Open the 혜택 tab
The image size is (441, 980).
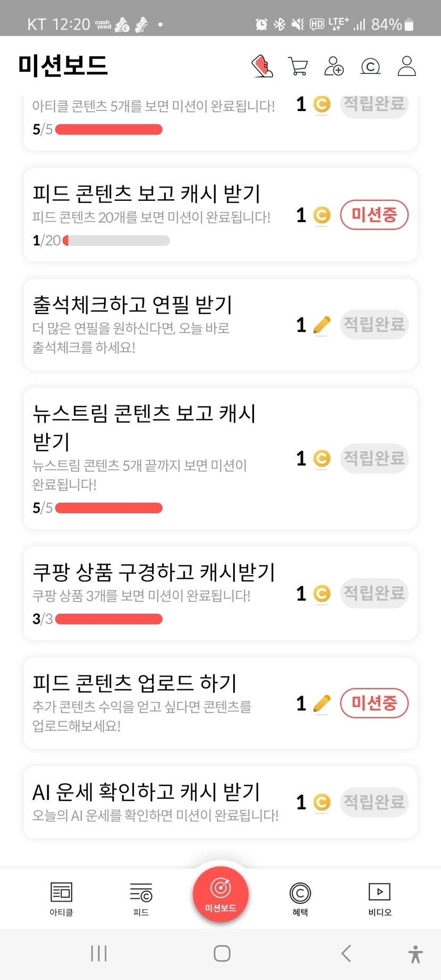pos(300,898)
